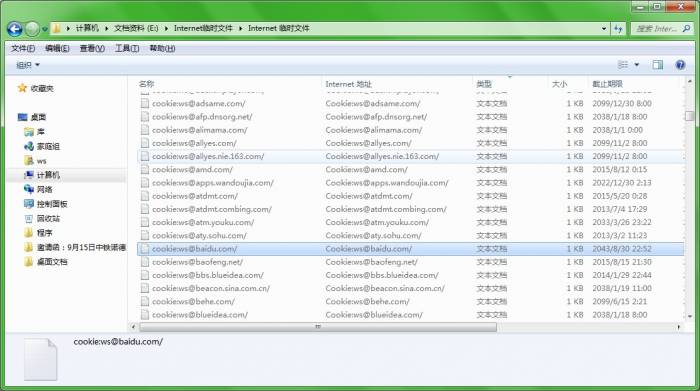Viewport: 700px width, 391px height.
Task: Open the 组织 dropdown in the toolbar
Action: [28, 65]
